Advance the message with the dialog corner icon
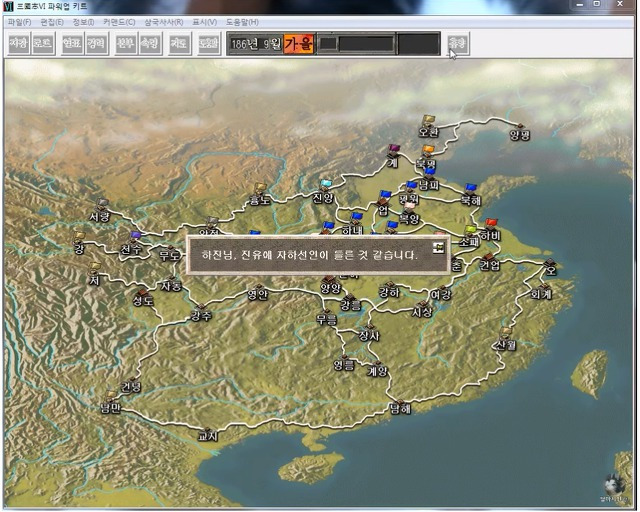 tap(439, 247)
